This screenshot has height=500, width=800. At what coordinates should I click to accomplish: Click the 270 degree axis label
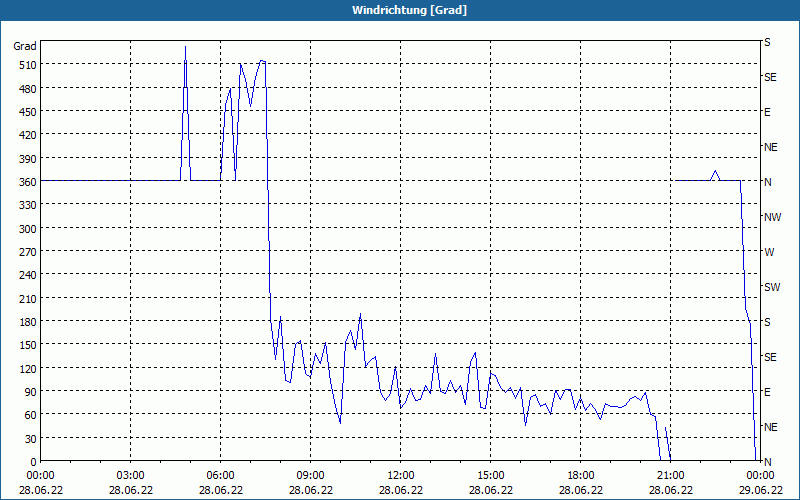[25, 252]
